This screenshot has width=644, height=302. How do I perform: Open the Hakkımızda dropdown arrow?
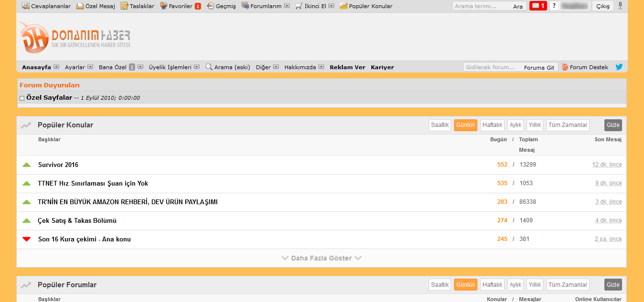pyautogui.click(x=321, y=67)
